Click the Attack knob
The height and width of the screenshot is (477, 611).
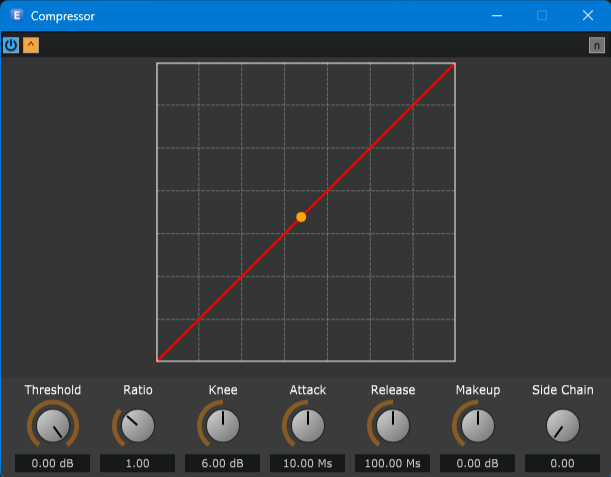[308, 426]
